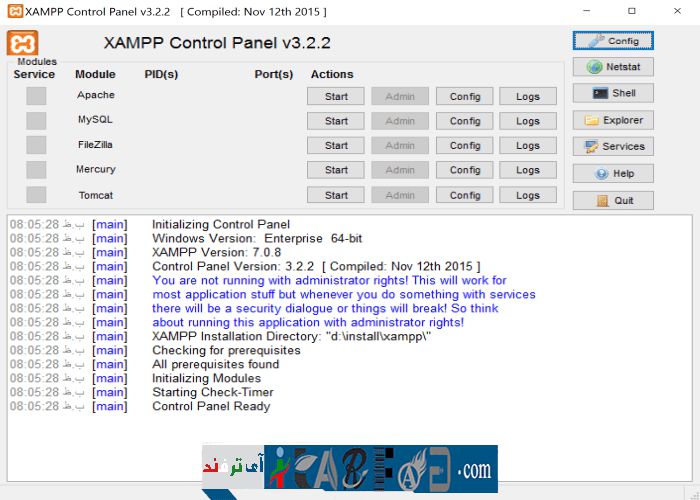
Task: Click the XAMPP orange logo icon
Action: pyautogui.click(x=23, y=44)
